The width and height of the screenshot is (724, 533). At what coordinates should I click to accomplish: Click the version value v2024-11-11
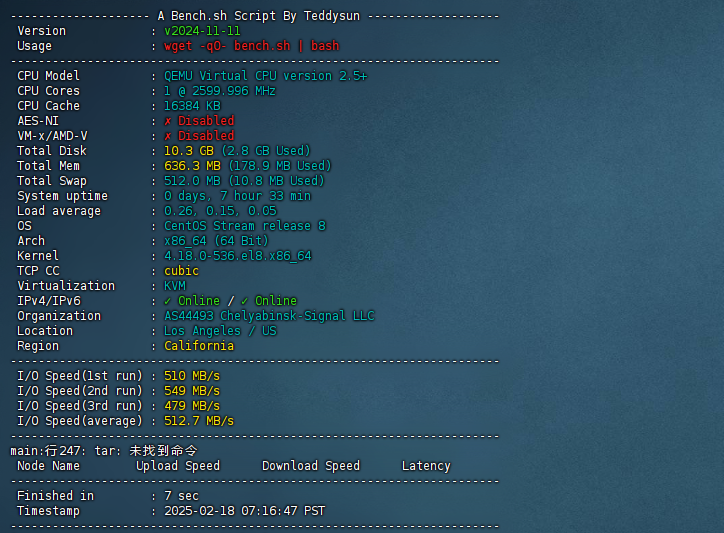tap(202, 31)
